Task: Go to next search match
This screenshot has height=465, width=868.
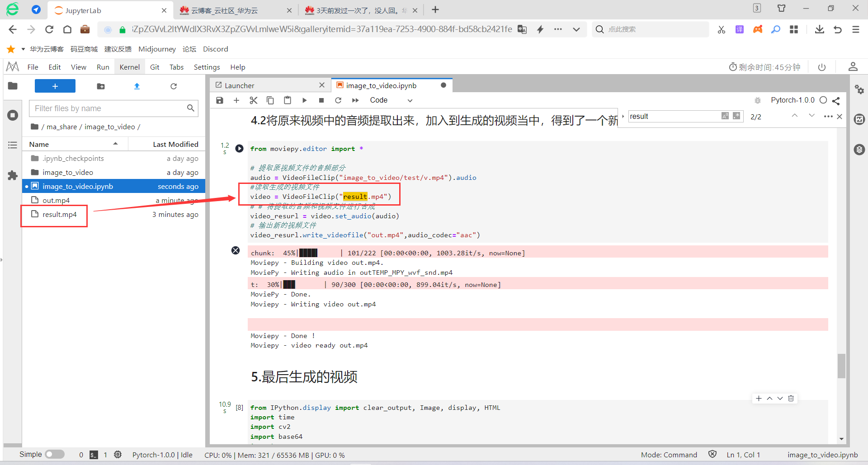Action: tap(812, 116)
